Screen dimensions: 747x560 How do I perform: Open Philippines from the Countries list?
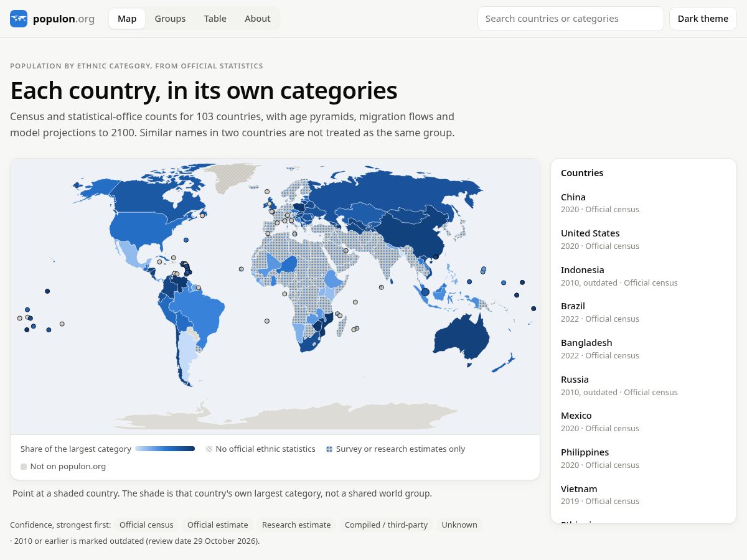click(644, 458)
